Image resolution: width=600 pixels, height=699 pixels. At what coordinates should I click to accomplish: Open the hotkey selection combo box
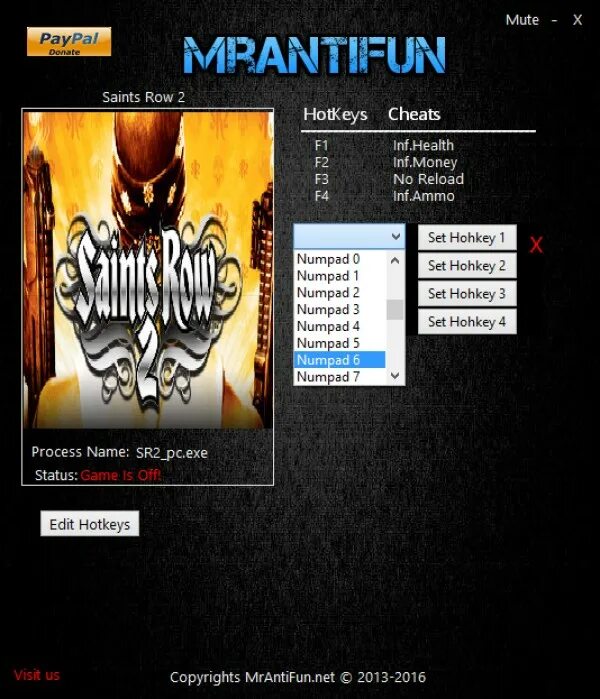coord(349,236)
